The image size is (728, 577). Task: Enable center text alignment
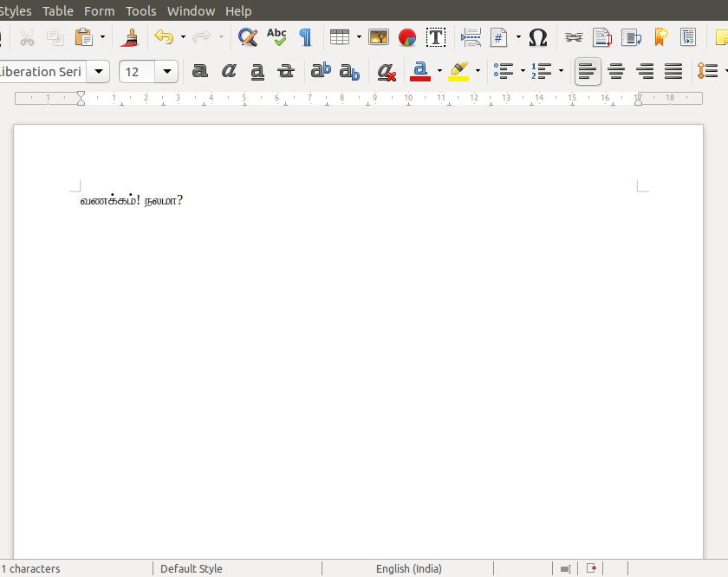616,72
